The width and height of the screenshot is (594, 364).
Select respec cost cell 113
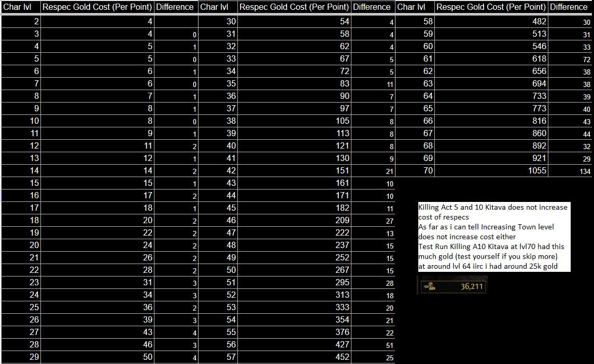point(294,133)
